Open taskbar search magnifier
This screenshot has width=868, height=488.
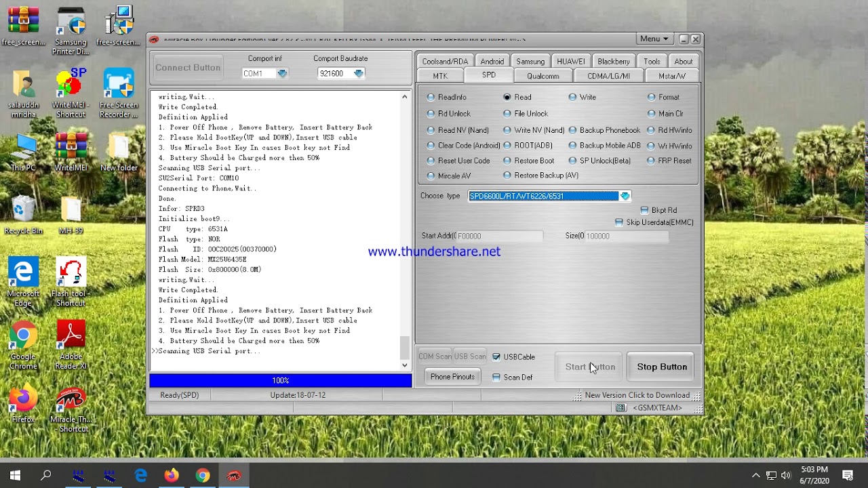pyautogui.click(x=46, y=475)
